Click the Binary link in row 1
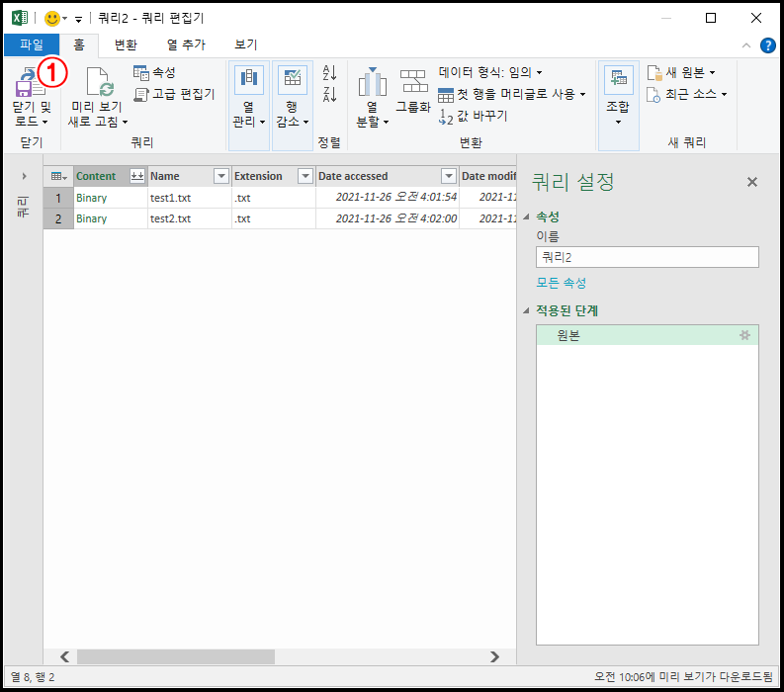This screenshot has height=692, width=784. point(92,198)
